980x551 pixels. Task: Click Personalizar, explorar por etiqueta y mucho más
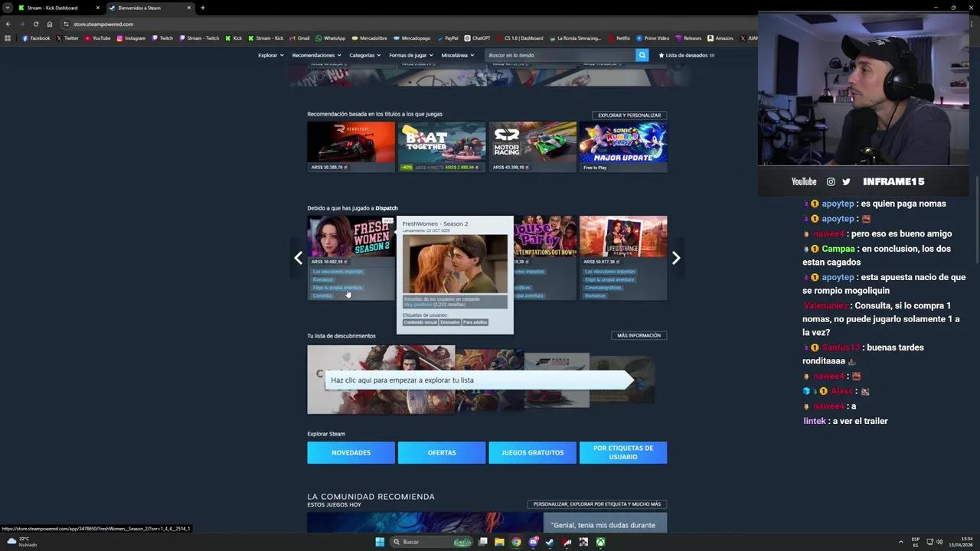pos(597,504)
